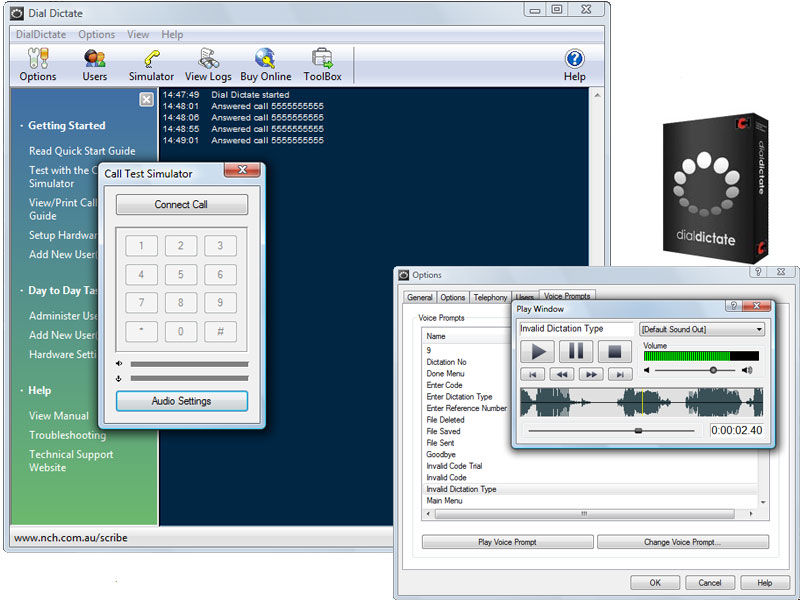The height and width of the screenshot is (600, 800).
Task: Click the Audio Settings button
Action: click(x=181, y=401)
